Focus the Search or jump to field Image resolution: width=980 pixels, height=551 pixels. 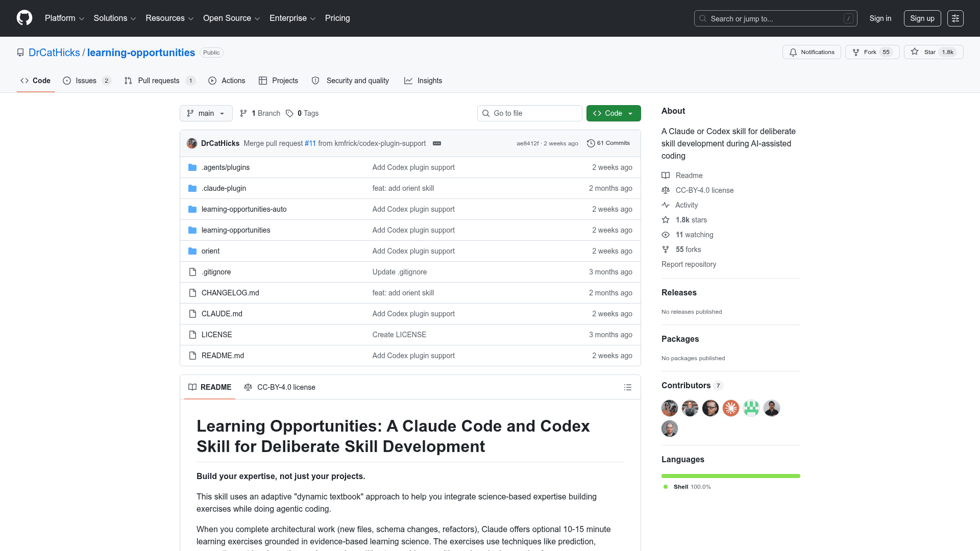[x=775, y=18]
